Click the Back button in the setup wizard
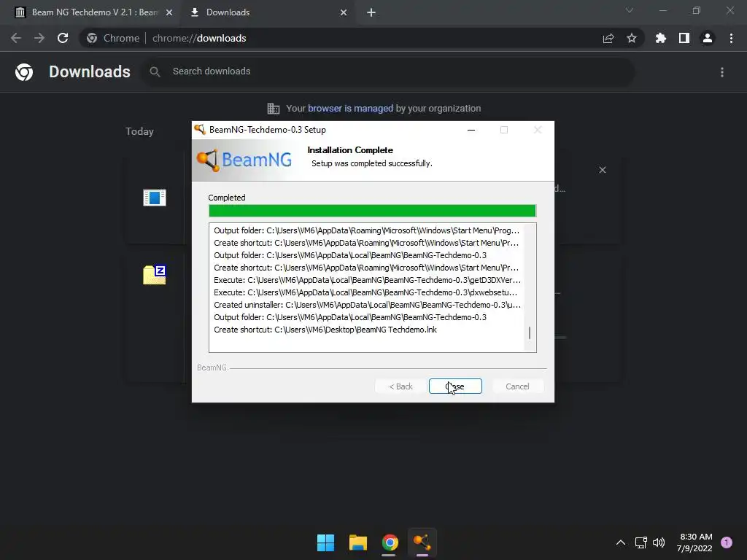Viewport: 747px width, 560px height. 400,386
